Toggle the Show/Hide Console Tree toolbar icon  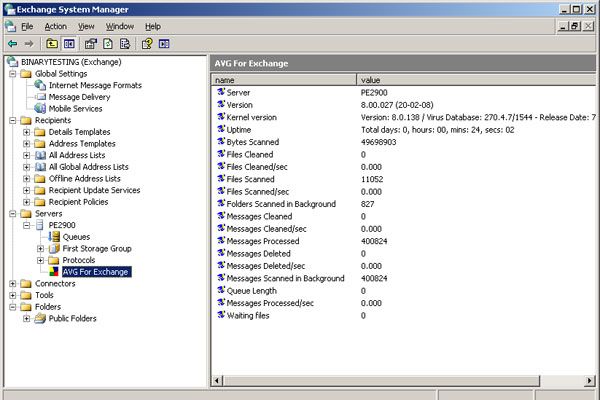tap(69, 44)
